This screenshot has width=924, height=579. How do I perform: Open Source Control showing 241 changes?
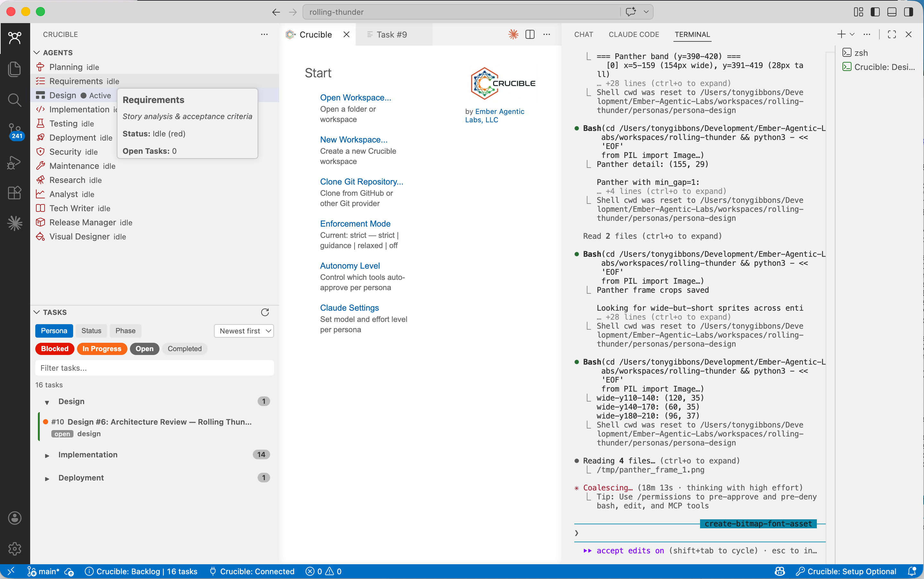(x=14, y=130)
